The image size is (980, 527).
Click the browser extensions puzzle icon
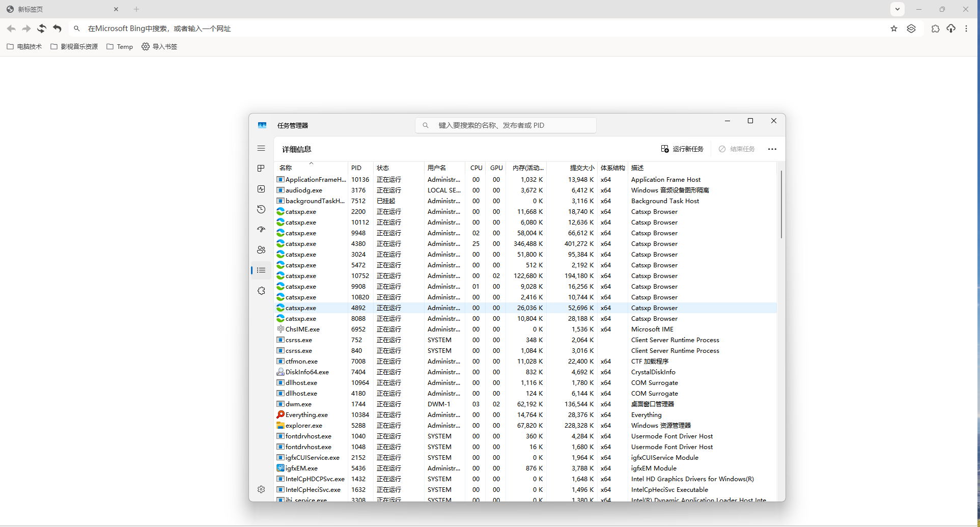tap(935, 29)
